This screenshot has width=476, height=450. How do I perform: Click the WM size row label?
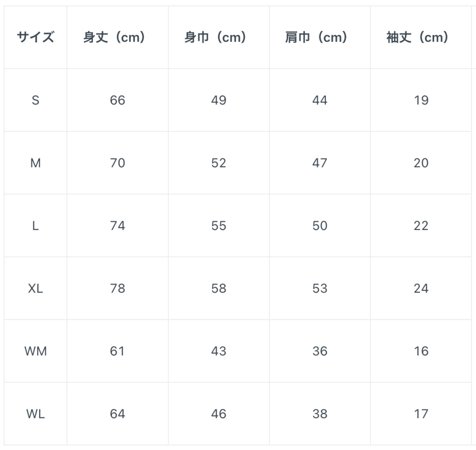tap(35, 351)
